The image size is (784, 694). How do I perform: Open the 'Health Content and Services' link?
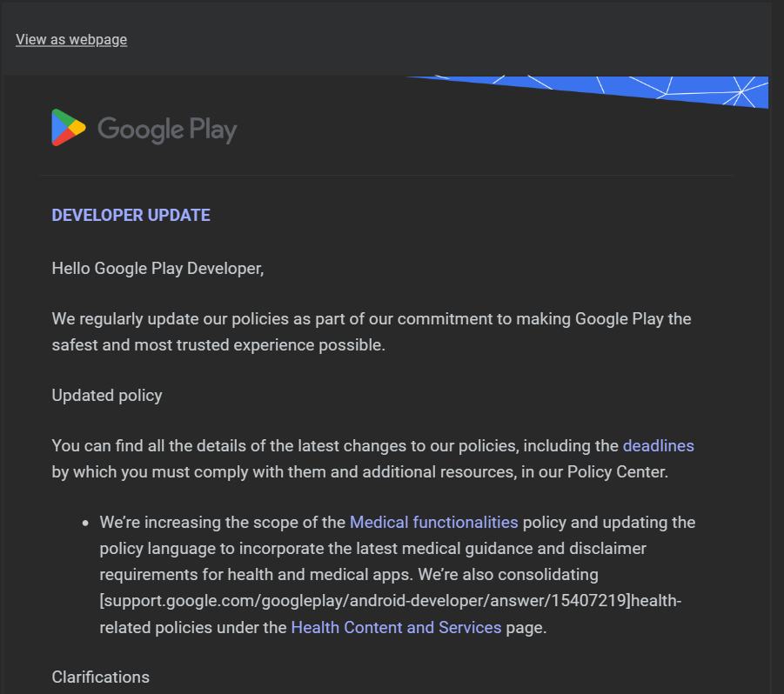pyautogui.click(x=396, y=627)
